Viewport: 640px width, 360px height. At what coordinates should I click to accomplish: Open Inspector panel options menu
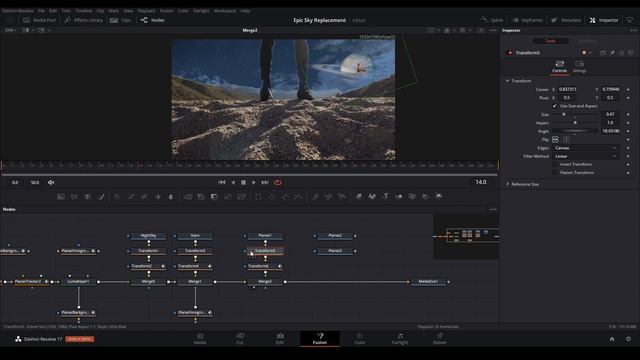point(633,30)
